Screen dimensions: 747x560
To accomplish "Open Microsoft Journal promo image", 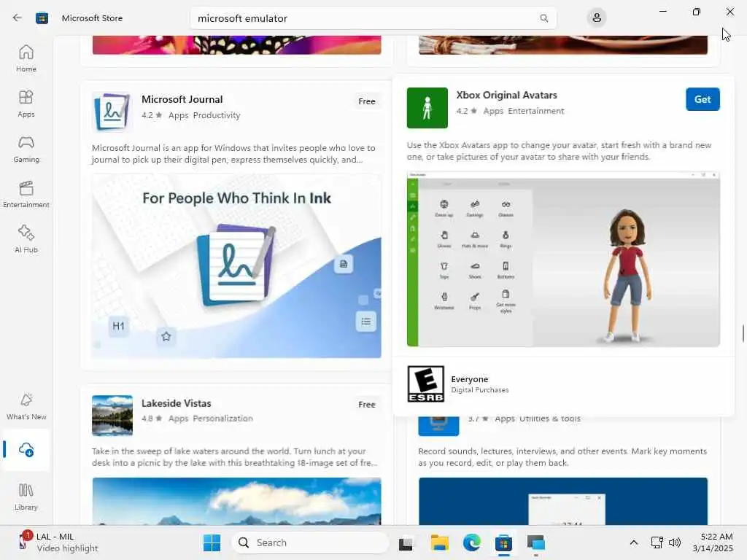I will [x=236, y=266].
